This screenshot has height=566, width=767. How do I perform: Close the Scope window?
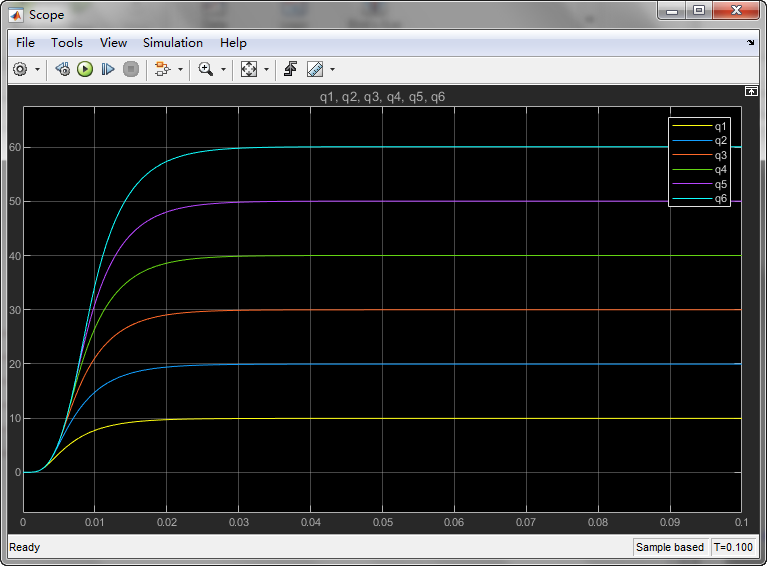[736, 11]
